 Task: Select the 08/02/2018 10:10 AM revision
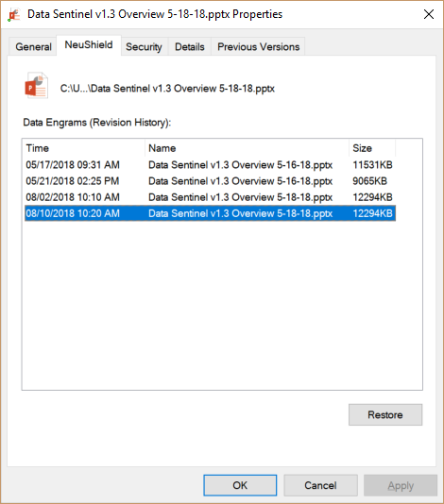210,197
